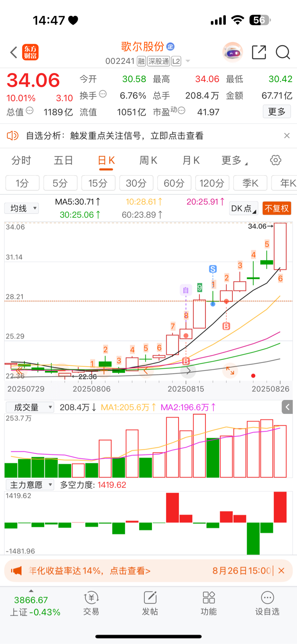
Task: Open the search magnifier icon
Action: [x=283, y=52]
